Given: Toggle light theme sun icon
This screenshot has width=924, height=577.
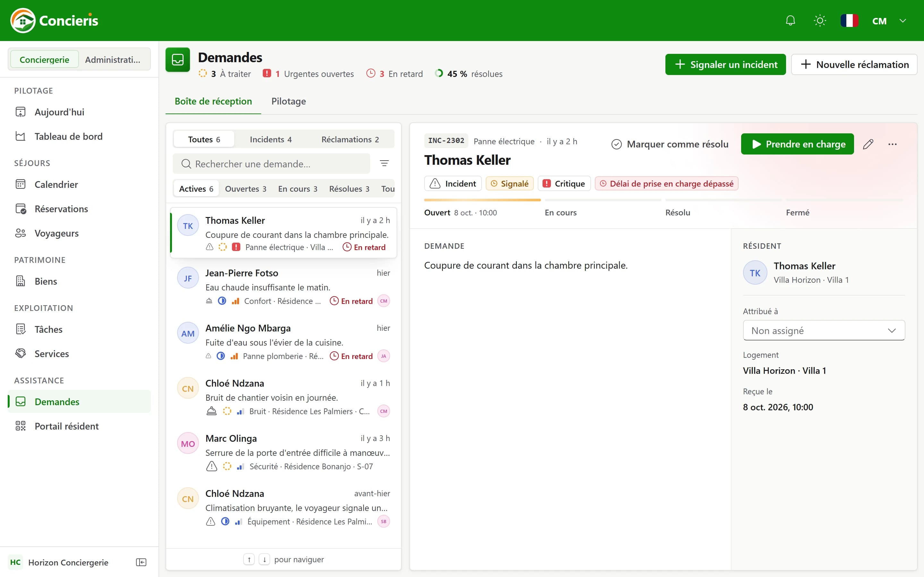Looking at the screenshot, I should click(820, 21).
